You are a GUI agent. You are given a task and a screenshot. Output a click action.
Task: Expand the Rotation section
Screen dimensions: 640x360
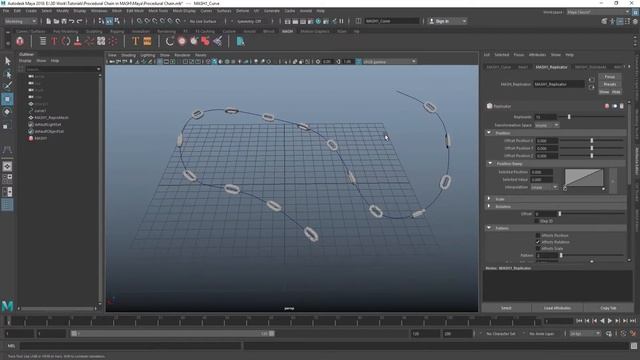(x=489, y=206)
